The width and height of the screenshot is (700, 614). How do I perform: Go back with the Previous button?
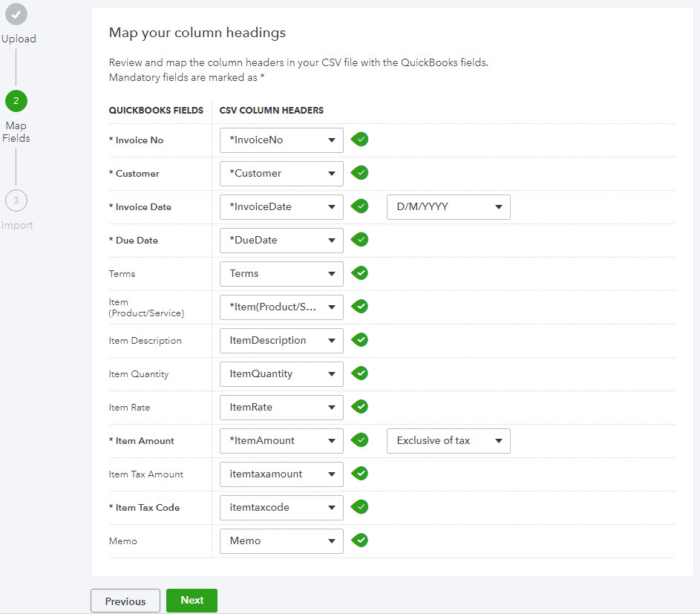pyautogui.click(x=125, y=601)
